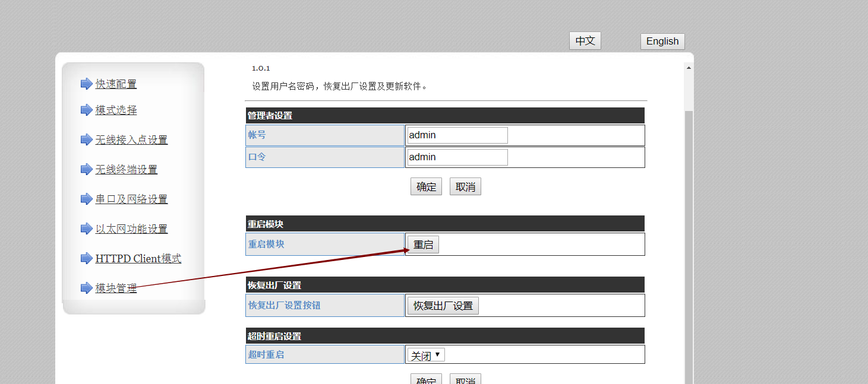Image resolution: width=868 pixels, height=384 pixels.
Task: Switch language to 中文
Action: coord(585,41)
